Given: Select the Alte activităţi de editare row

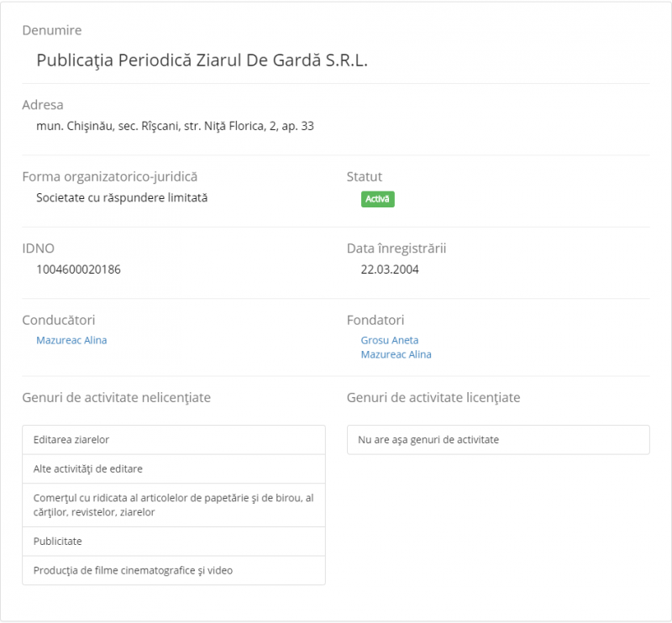Looking at the screenshot, I should pyautogui.click(x=174, y=469).
